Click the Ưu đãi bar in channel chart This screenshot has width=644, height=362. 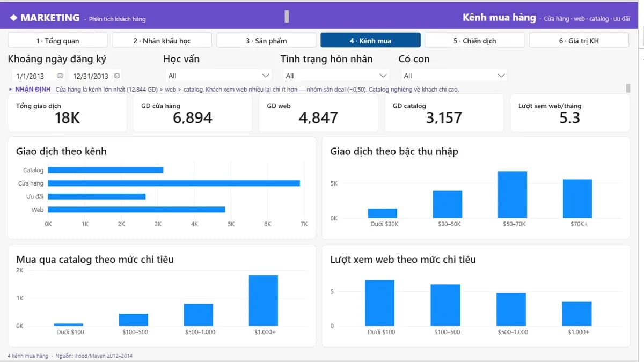pyautogui.click(x=97, y=196)
